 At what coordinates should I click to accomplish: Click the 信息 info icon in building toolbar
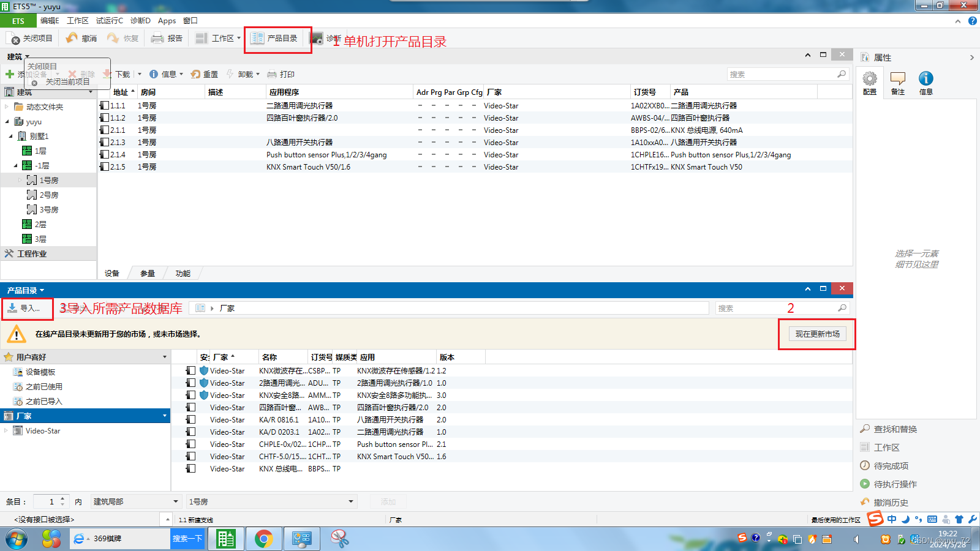pyautogui.click(x=154, y=74)
